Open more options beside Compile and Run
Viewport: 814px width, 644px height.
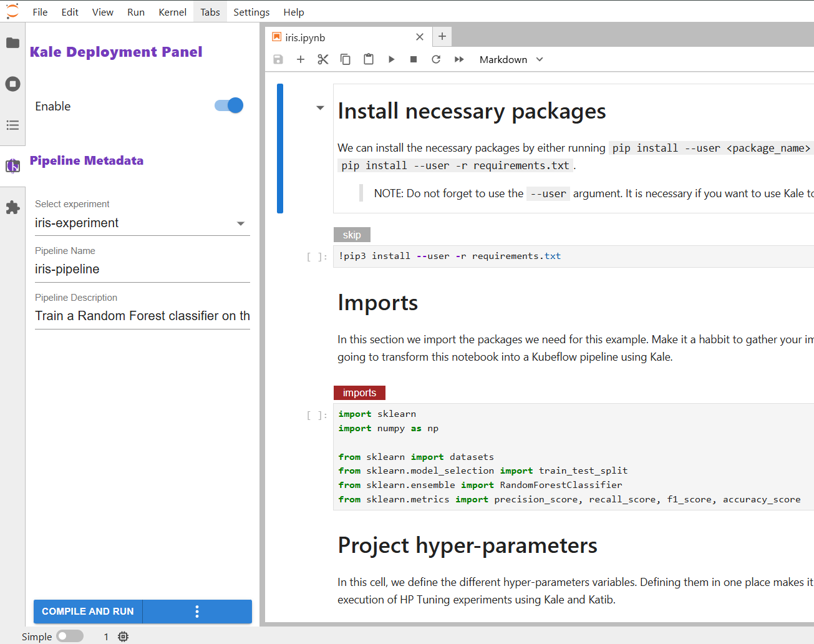(x=197, y=612)
